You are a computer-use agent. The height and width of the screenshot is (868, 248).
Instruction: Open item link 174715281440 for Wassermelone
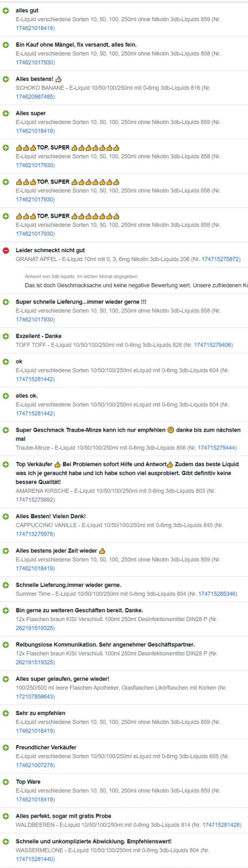[x=34, y=859]
